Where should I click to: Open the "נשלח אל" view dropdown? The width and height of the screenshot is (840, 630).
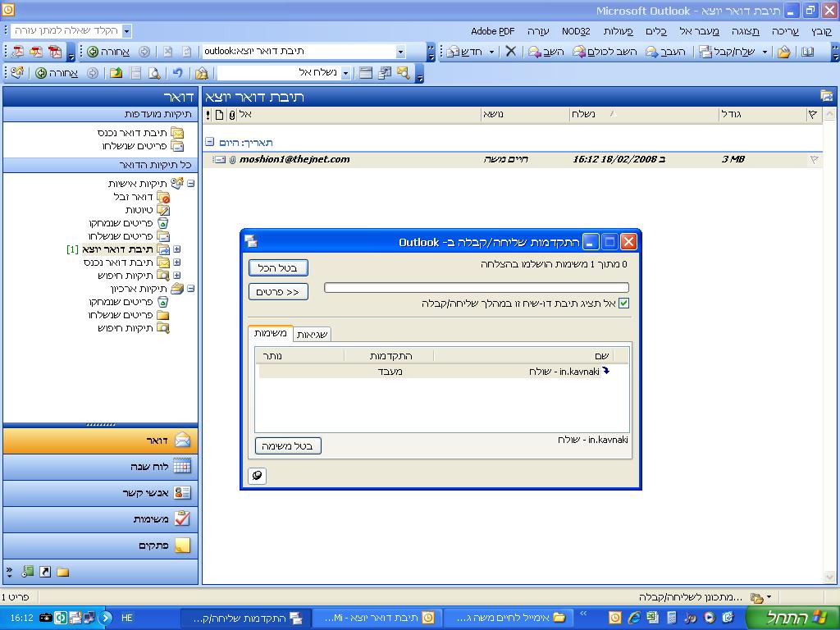345,73
